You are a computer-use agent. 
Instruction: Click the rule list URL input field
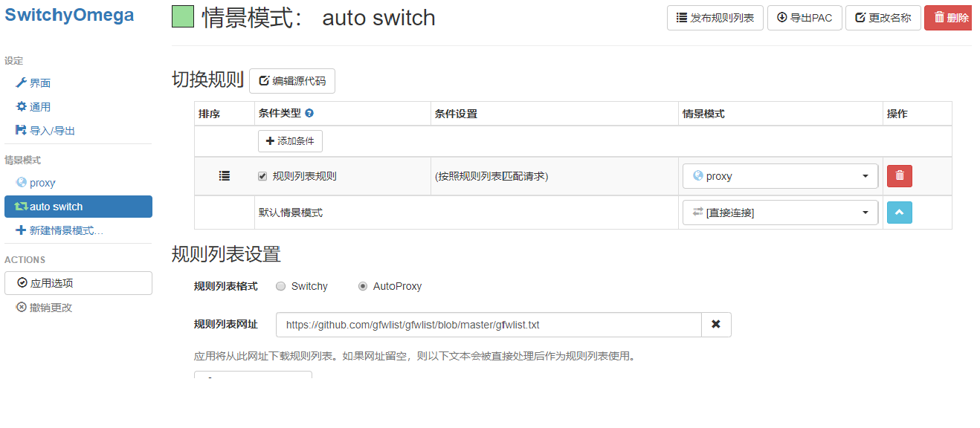coord(489,325)
